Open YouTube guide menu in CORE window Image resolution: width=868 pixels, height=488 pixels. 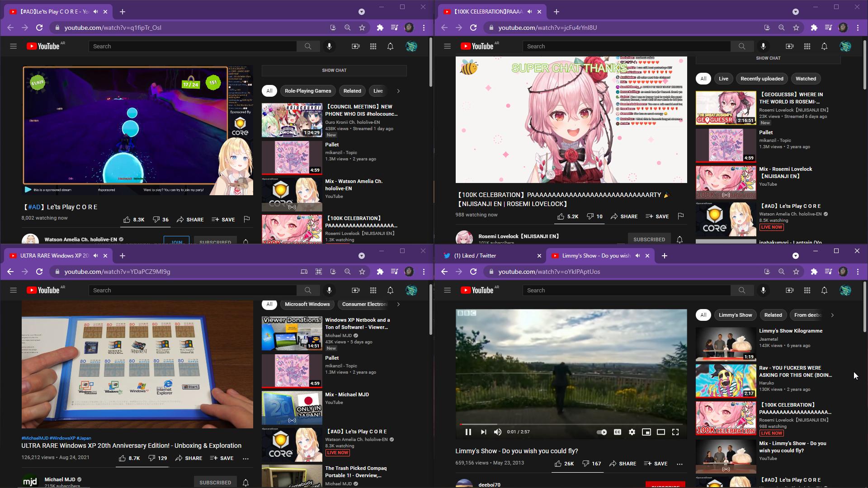13,46
